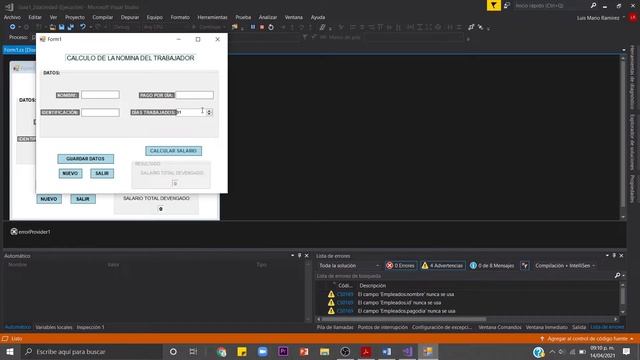
Task: Open the Toda la solución scope dropdown
Action: pyautogui.click(x=349, y=266)
